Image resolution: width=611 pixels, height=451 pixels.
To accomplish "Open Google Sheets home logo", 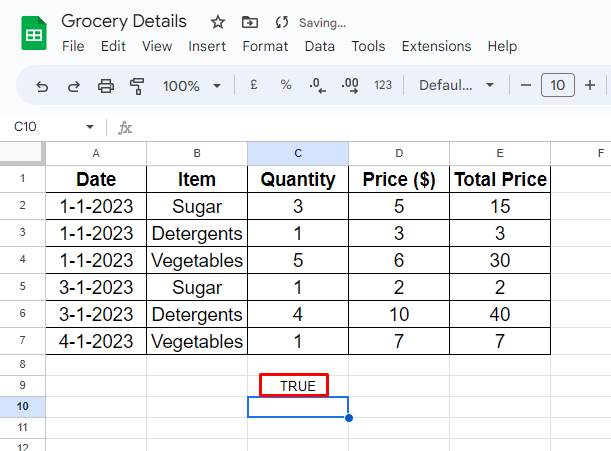I will (34, 33).
